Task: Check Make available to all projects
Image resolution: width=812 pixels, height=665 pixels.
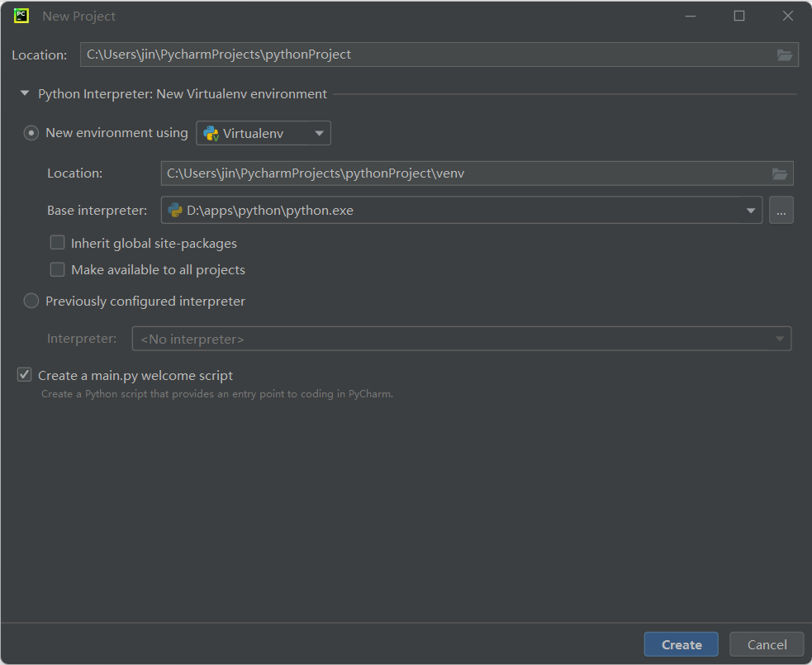Action: click(x=57, y=269)
